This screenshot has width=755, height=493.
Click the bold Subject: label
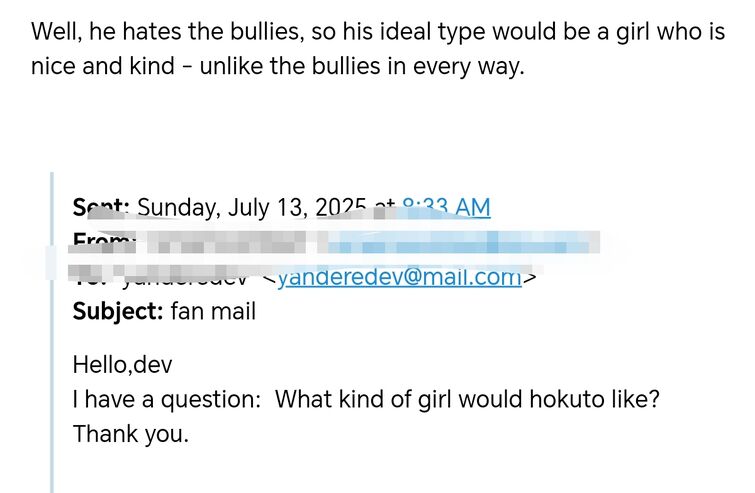(118, 311)
